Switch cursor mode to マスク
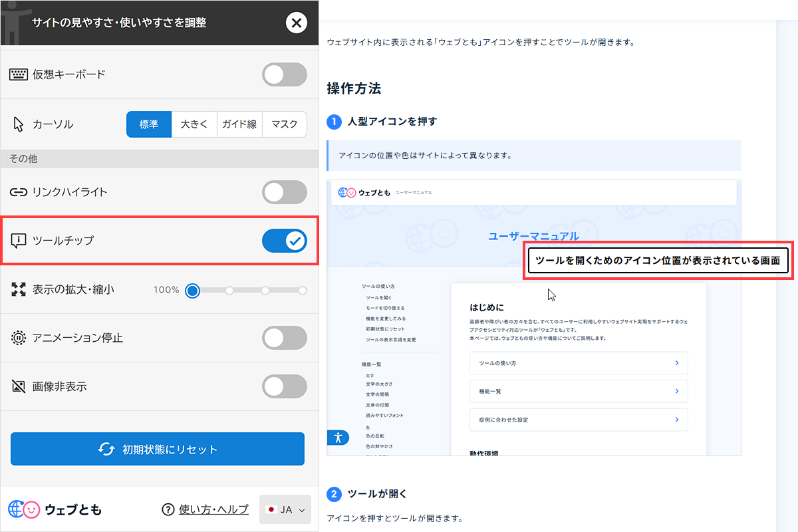The width and height of the screenshot is (798, 532). (x=285, y=124)
